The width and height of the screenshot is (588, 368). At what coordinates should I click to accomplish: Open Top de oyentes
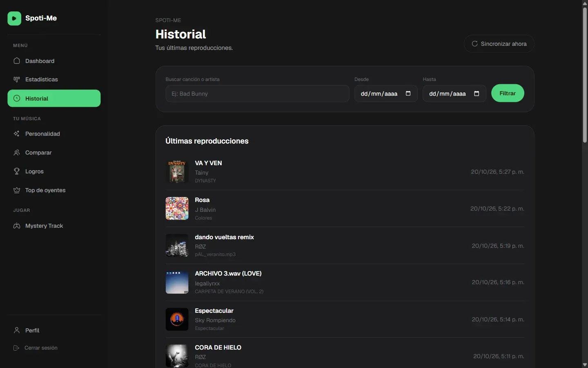(54, 190)
